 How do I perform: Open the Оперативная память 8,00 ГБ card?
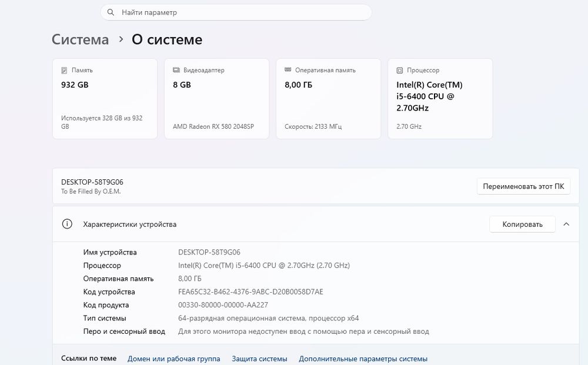point(329,99)
